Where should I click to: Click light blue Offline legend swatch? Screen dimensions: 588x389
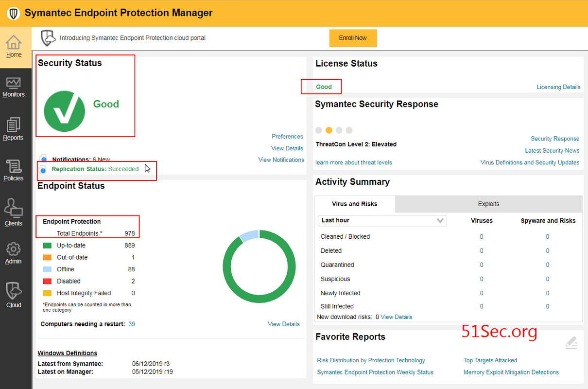coord(47,269)
